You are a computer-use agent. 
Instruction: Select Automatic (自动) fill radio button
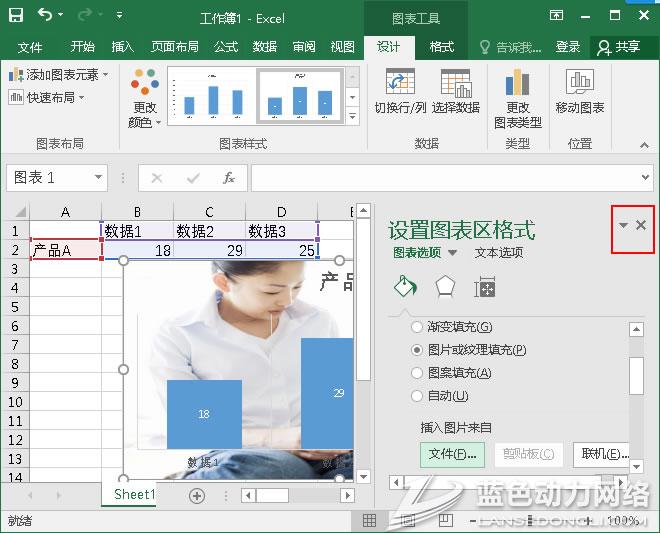[418, 396]
